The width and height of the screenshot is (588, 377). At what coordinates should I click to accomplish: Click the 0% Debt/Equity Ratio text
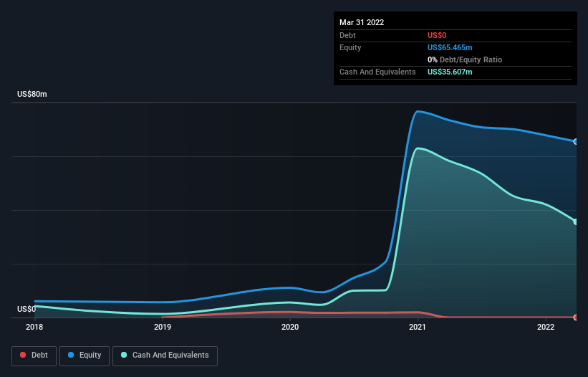(x=465, y=59)
